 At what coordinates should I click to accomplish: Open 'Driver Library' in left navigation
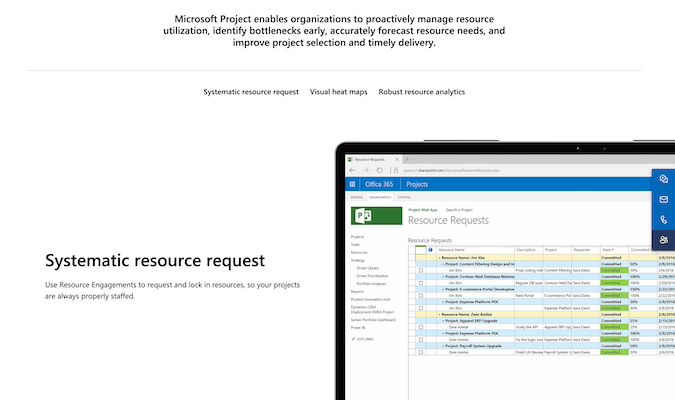368,268
